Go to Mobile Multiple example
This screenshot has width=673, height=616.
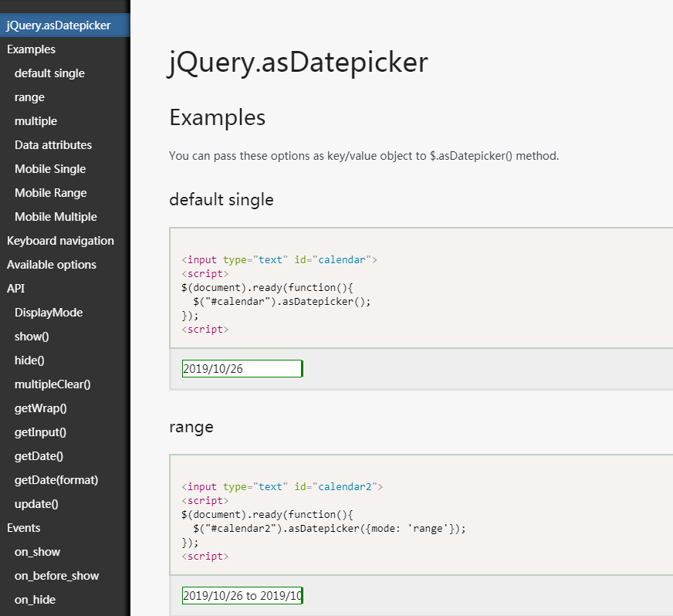(56, 217)
